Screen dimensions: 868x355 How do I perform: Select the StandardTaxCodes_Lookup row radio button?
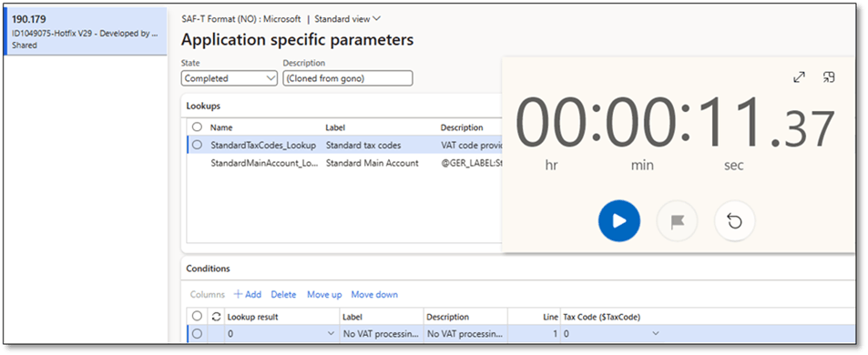(x=197, y=146)
